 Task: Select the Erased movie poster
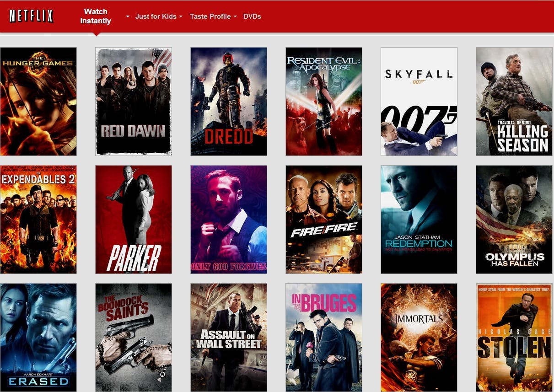coord(38,338)
